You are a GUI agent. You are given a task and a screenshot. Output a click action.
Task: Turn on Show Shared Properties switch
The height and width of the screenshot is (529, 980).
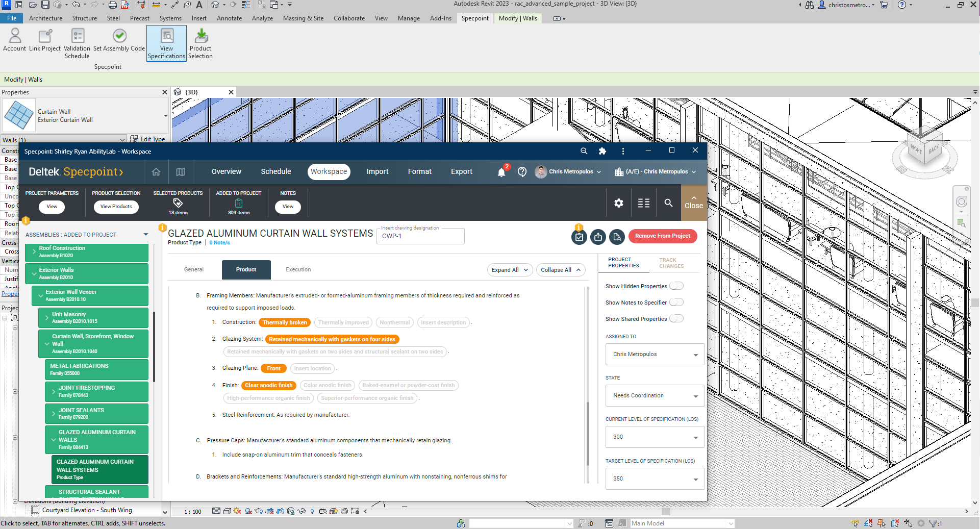[x=676, y=319]
